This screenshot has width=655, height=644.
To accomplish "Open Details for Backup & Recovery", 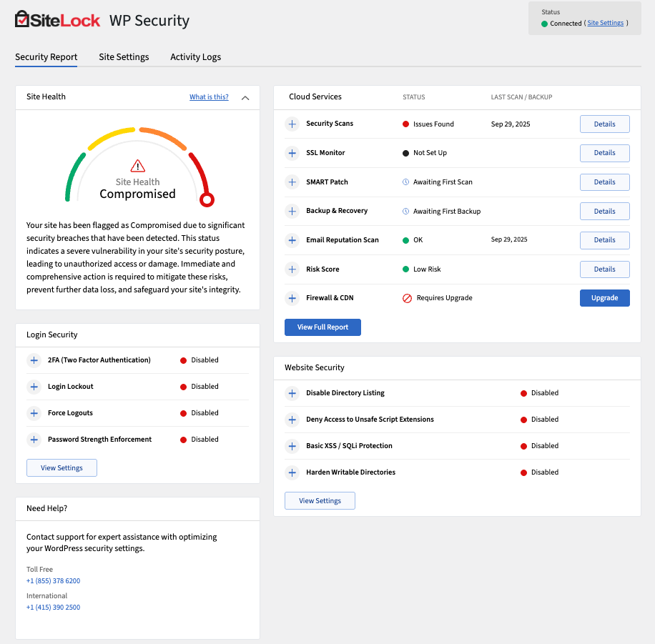I will (x=604, y=212).
